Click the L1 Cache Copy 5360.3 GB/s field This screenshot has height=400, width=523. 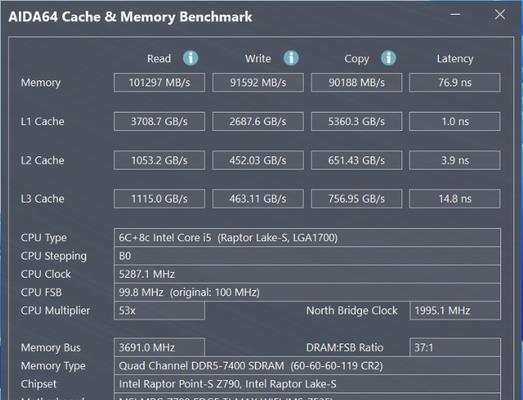coord(357,121)
